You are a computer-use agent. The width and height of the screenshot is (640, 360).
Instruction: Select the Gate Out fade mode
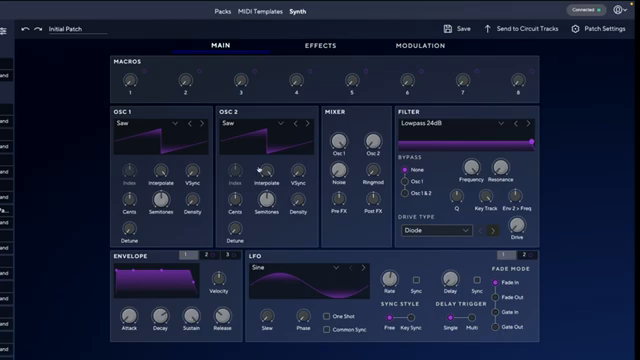tap(495, 327)
